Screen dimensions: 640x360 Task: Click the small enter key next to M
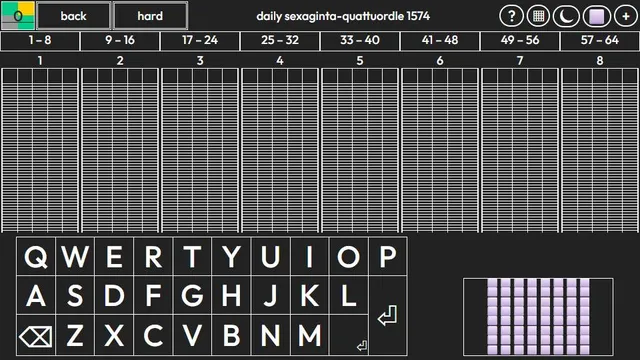(x=349, y=336)
